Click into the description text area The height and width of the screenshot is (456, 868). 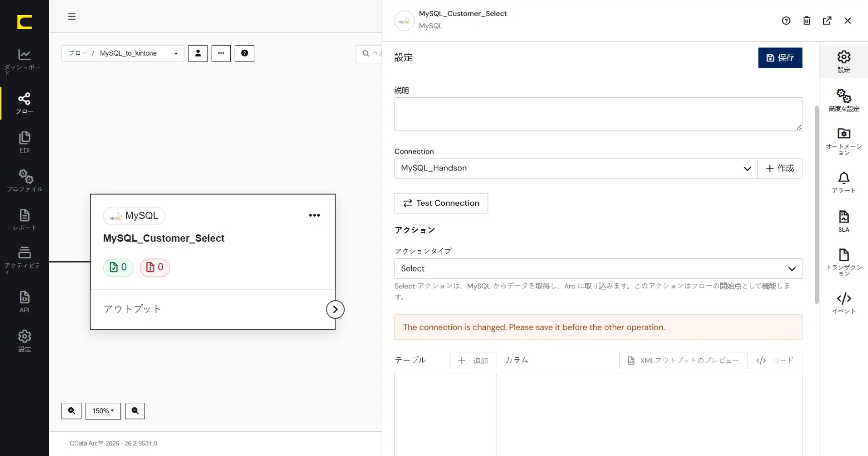click(x=598, y=114)
